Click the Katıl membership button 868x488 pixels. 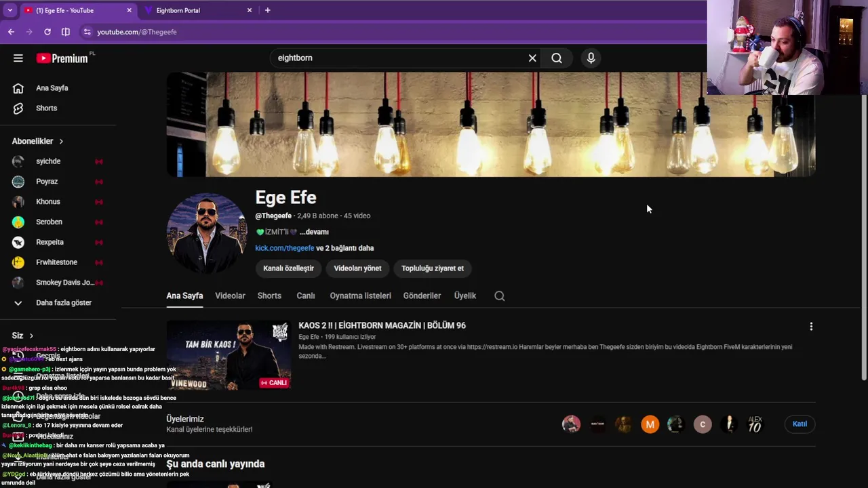click(800, 424)
